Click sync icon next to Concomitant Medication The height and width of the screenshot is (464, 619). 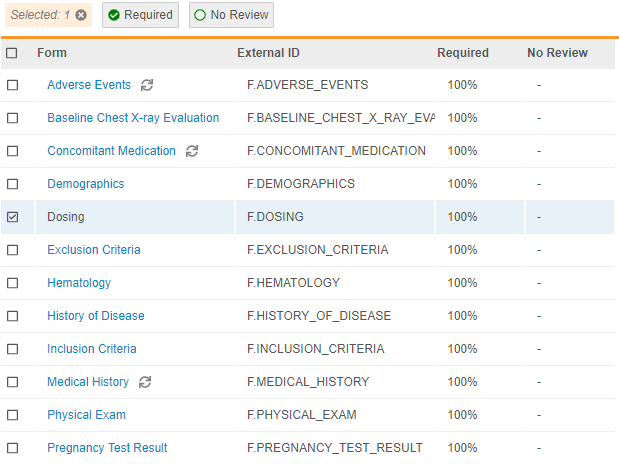tap(192, 151)
